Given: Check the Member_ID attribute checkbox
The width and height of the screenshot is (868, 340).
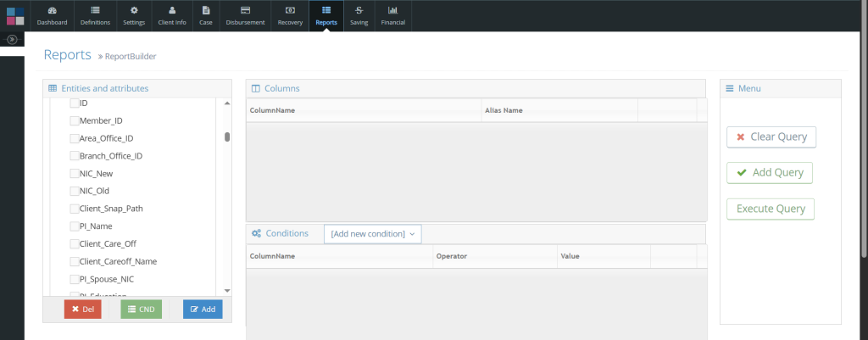Looking at the screenshot, I should pyautogui.click(x=74, y=120).
